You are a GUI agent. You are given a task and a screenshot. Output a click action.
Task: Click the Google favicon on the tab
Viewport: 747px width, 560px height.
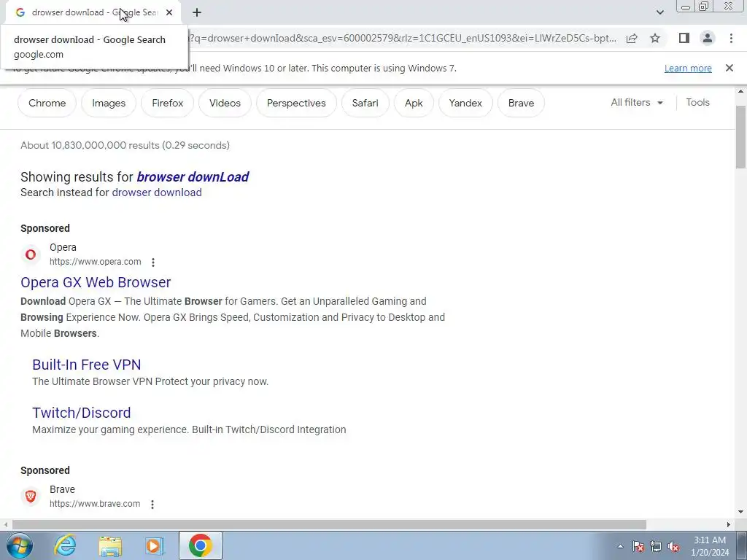point(20,12)
